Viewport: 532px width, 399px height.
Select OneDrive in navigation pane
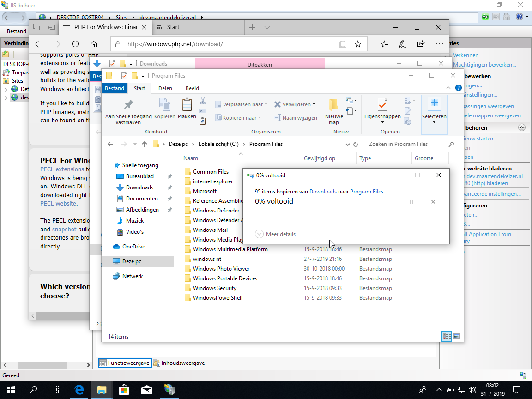coord(133,247)
